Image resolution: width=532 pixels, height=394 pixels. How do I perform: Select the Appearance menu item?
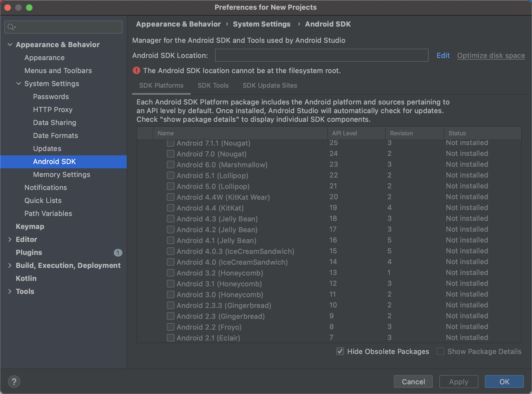pyautogui.click(x=45, y=58)
